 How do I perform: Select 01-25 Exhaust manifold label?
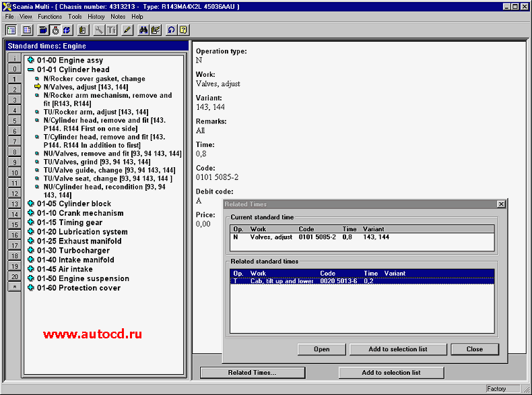[79, 241]
